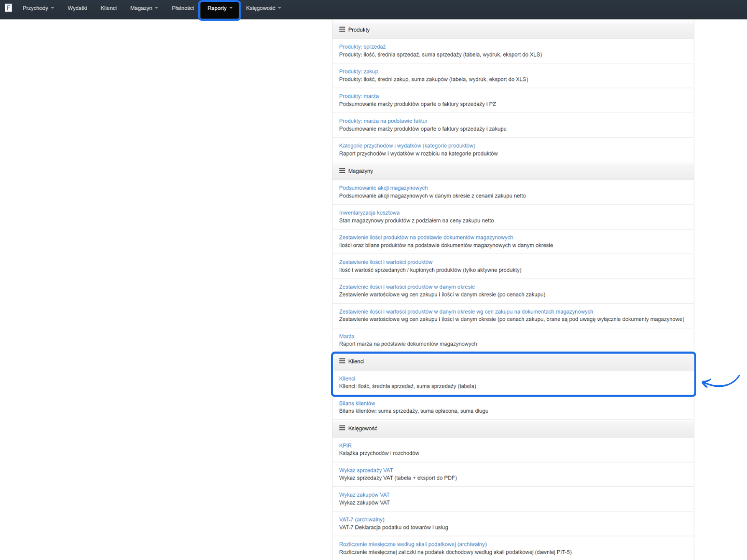Click the hamburger icon beside Produkty heading

(x=342, y=30)
